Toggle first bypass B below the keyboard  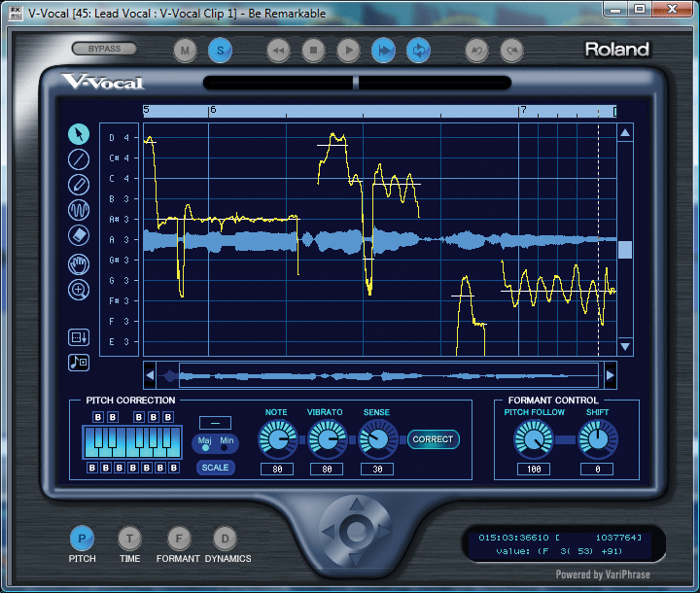click(92, 468)
